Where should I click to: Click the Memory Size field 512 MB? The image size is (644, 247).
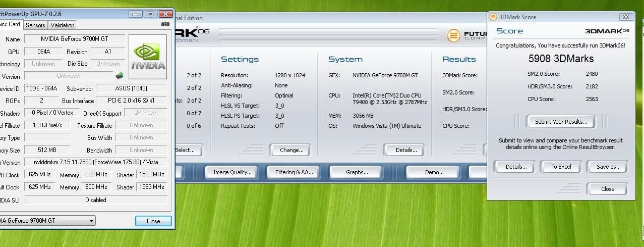[47, 150]
